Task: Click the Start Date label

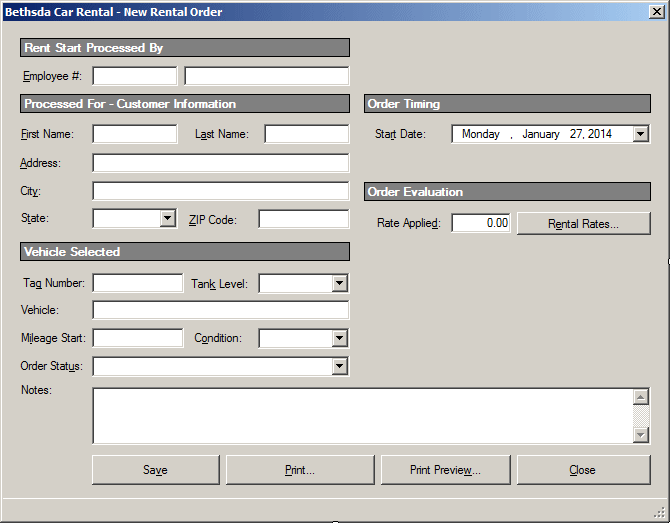Action: pos(400,134)
